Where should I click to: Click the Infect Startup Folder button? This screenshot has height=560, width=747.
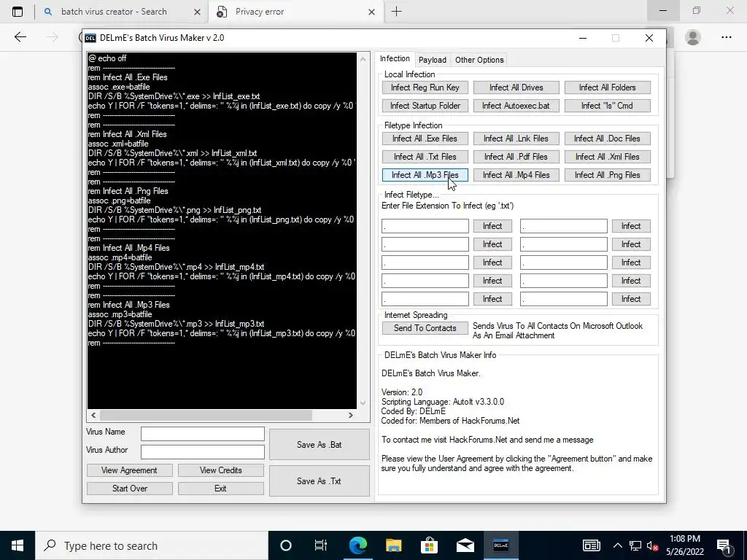pos(425,106)
